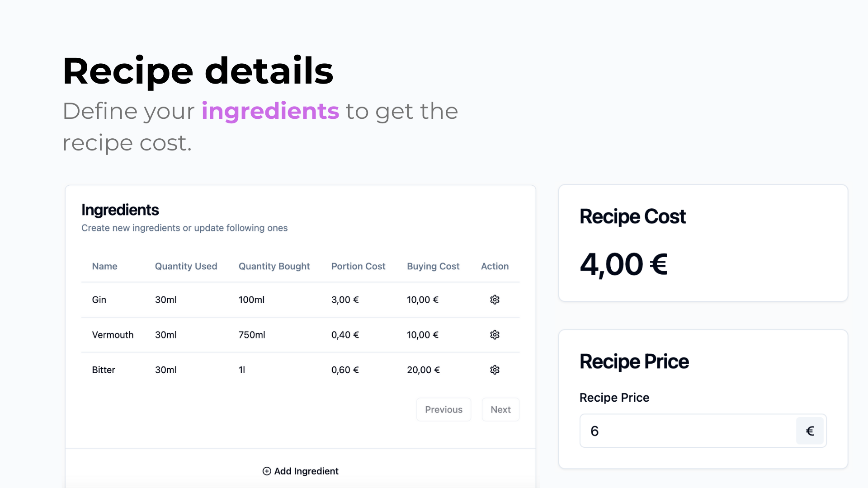Open settings gear for Vermouth ingredient
Viewport: 868px width, 488px height.
coord(495,335)
